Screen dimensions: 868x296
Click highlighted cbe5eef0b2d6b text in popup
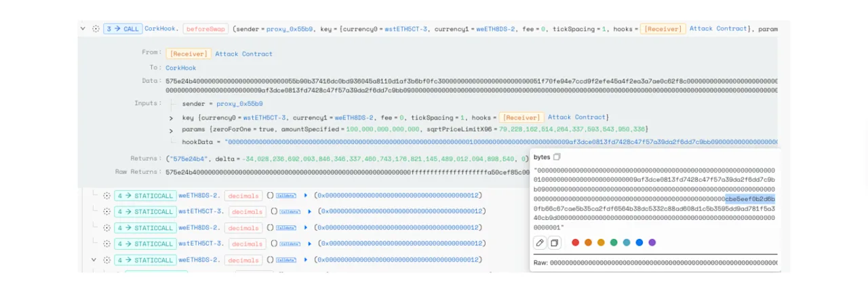pos(750,199)
